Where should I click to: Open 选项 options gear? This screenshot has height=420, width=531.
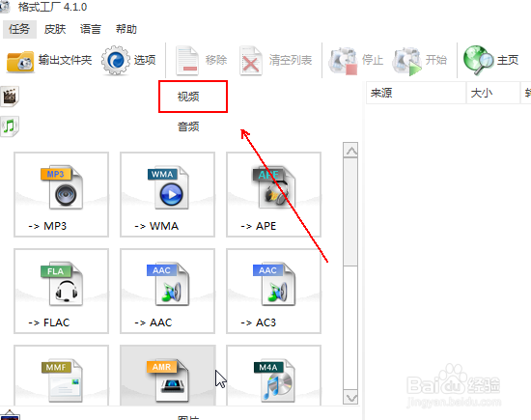pos(128,61)
